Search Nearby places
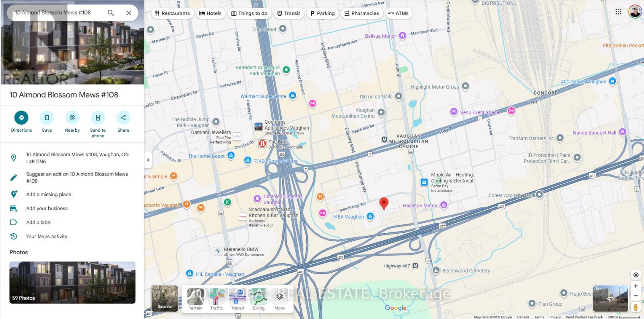Screen dimensions: 644x319 (x=72, y=122)
